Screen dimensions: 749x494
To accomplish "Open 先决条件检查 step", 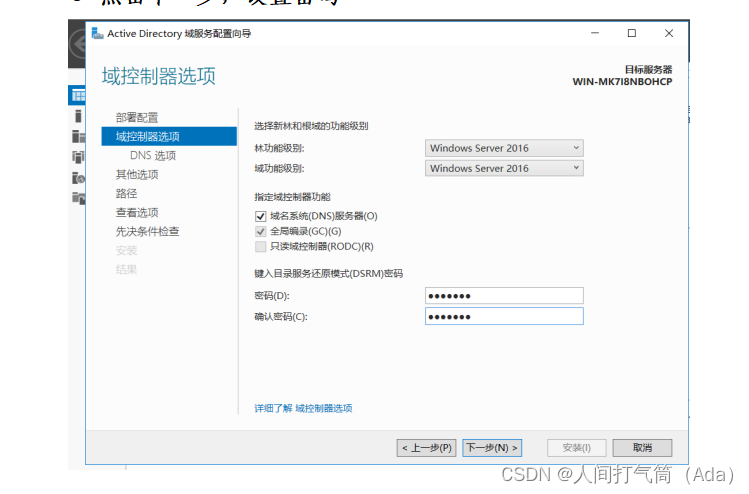I will tap(147, 232).
